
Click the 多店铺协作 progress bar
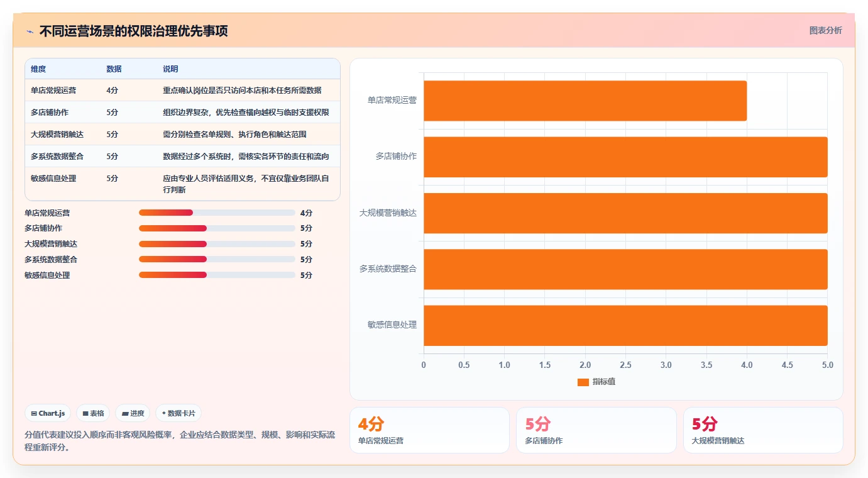pyautogui.click(x=217, y=228)
